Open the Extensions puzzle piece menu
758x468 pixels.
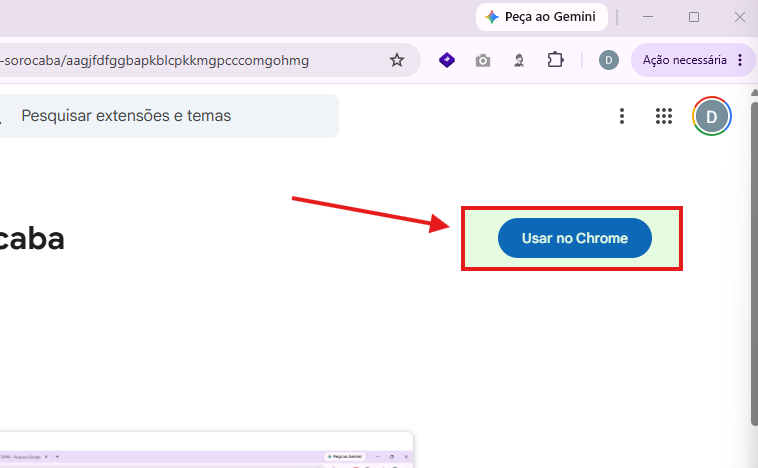(x=555, y=60)
